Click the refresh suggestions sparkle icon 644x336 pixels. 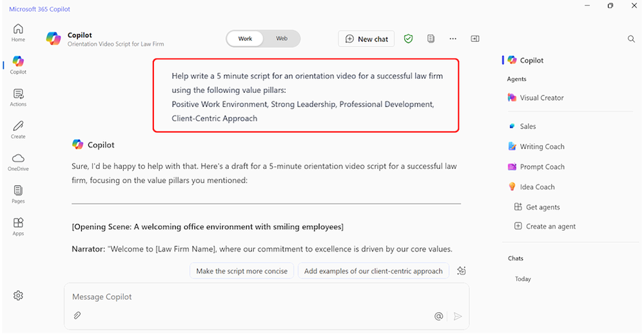tap(462, 271)
